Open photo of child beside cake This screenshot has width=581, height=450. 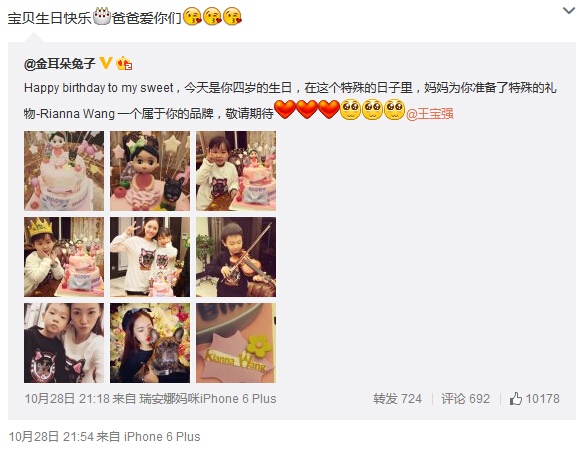pos(236,171)
